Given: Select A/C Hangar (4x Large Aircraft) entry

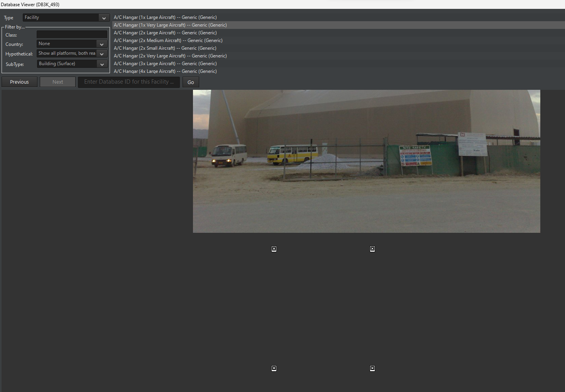Looking at the screenshot, I should click(x=338, y=71).
